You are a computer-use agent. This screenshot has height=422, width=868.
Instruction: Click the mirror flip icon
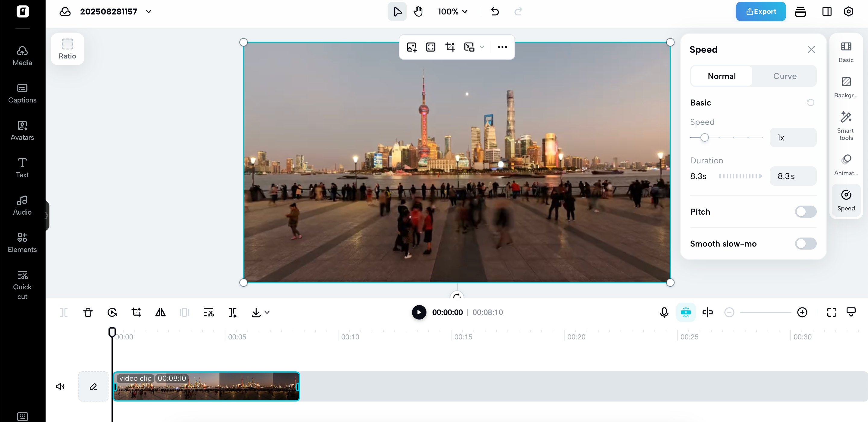[160, 313]
